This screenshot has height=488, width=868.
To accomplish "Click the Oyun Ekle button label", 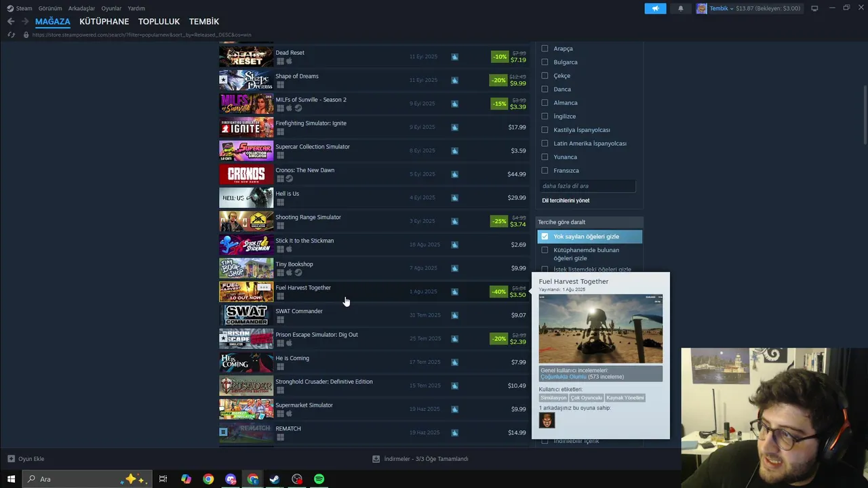I will [x=31, y=459].
